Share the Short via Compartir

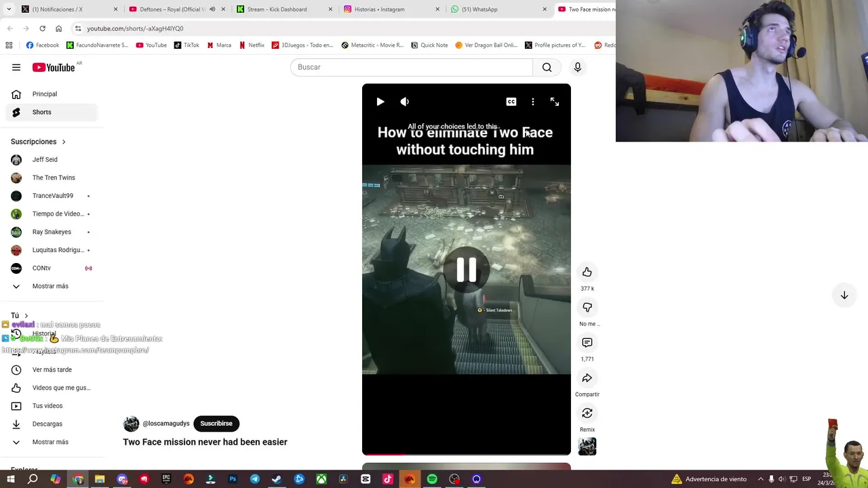pos(587,378)
